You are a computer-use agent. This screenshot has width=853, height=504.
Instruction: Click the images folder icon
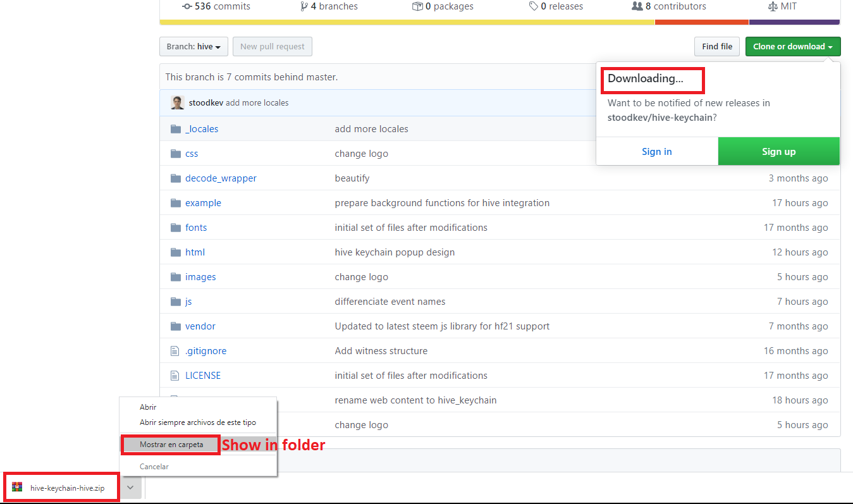(x=176, y=277)
